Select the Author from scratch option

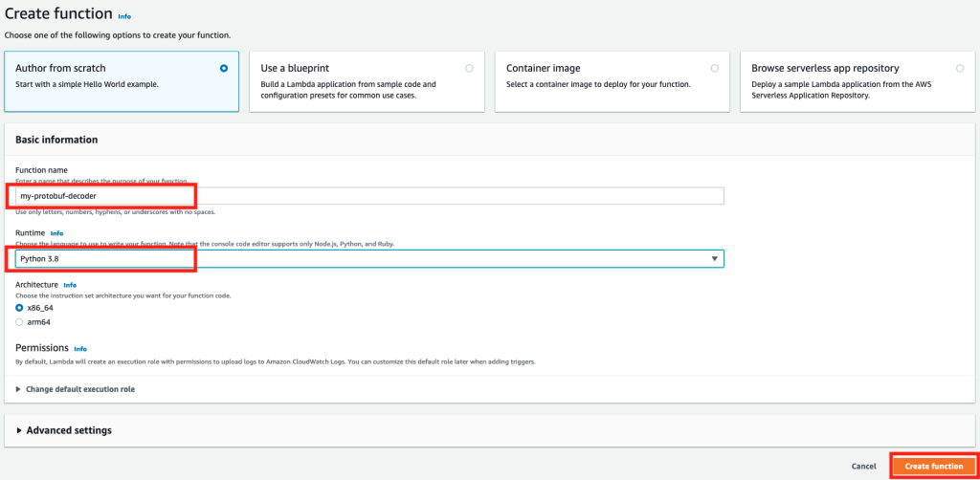[224, 69]
